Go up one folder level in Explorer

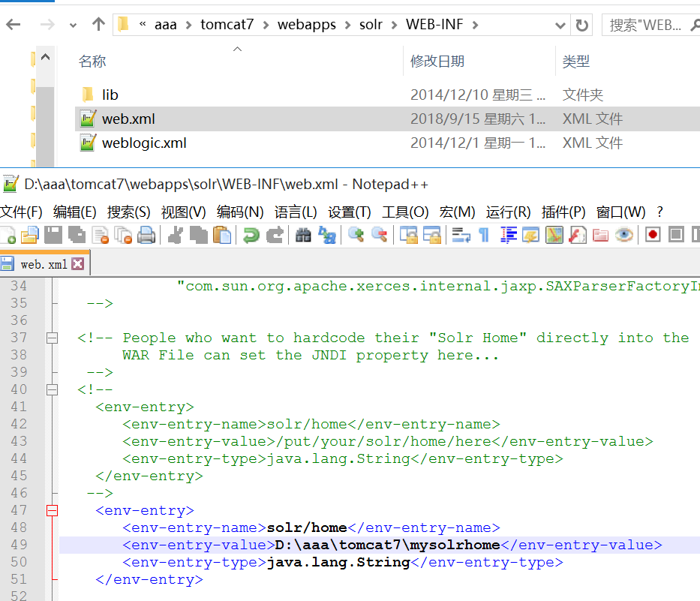pos(98,24)
